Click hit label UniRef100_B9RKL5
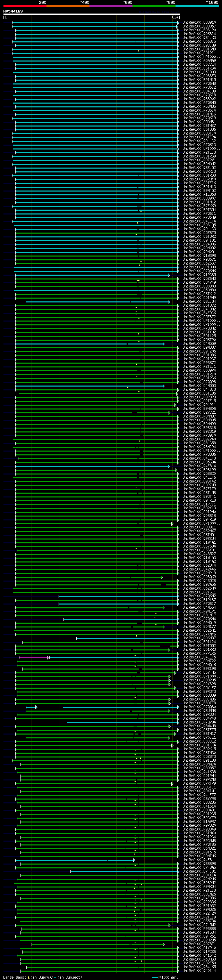Image resolution: width=222 pixels, height=980 pixels. click(x=199, y=749)
